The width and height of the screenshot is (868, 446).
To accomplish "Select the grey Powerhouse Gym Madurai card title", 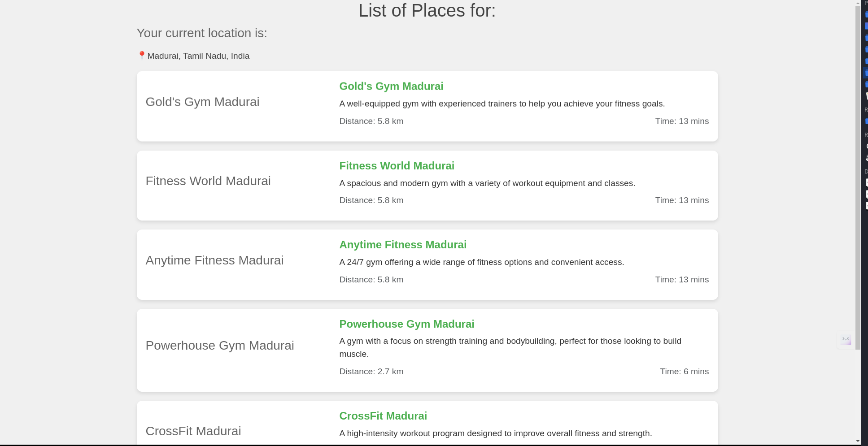I will [x=219, y=346].
